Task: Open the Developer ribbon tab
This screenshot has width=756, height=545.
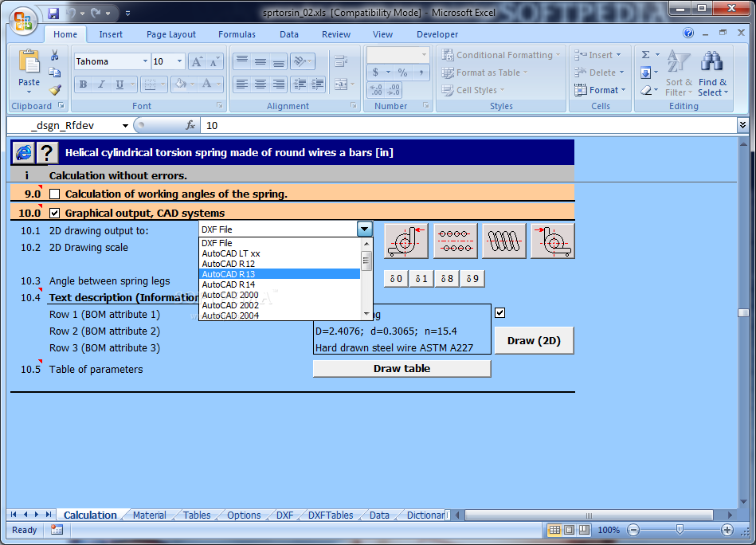Action: tap(437, 34)
